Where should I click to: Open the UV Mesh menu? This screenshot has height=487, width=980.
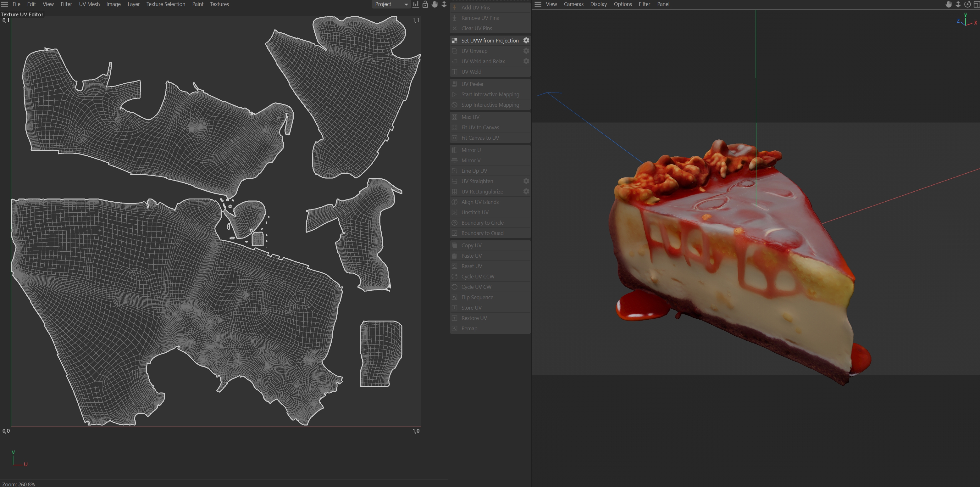[89, 4]
